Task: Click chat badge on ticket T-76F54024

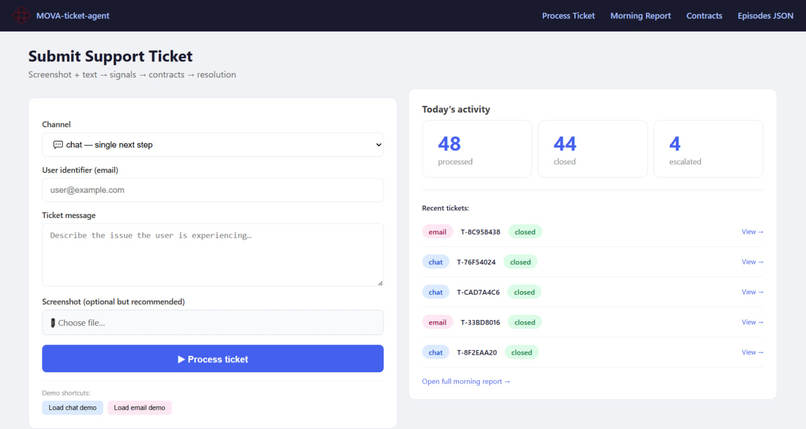Action: pos(435,262)
